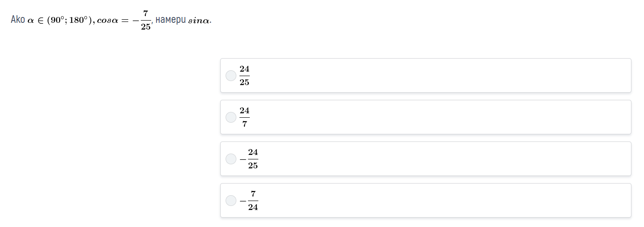Click empty area of second answer card
644x227 pixels.
click(x=439, y=117)
